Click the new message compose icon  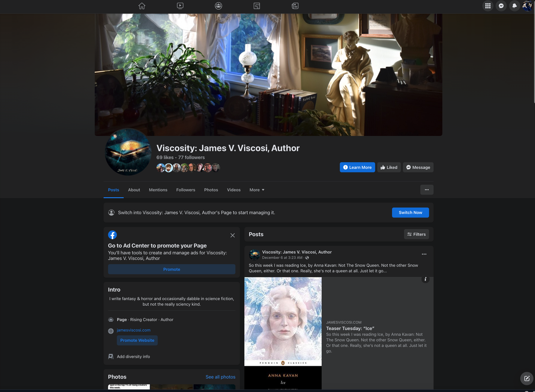(527, 379)
